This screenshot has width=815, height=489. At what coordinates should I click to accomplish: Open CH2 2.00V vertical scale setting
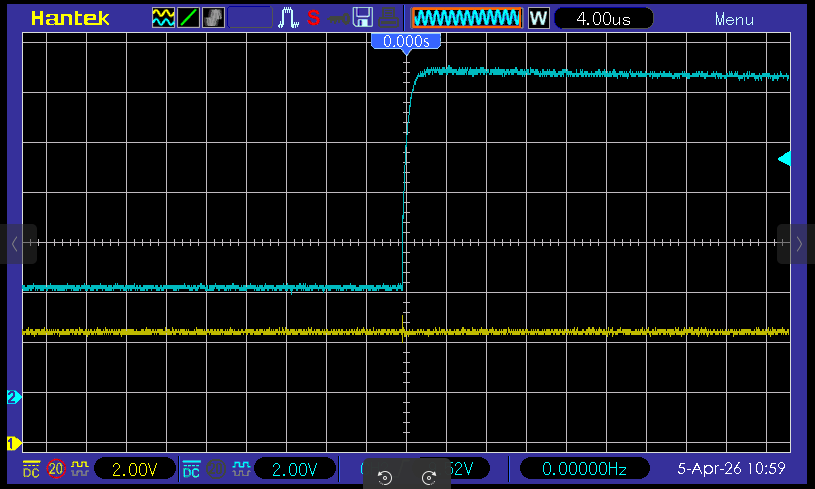point(295,469)
